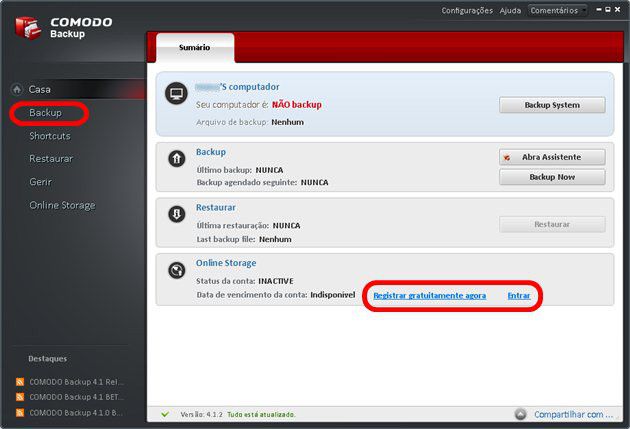Viewport: 630px width, 429px height.
Task: Click the Entrar link
Action: [x=519, y=296]
